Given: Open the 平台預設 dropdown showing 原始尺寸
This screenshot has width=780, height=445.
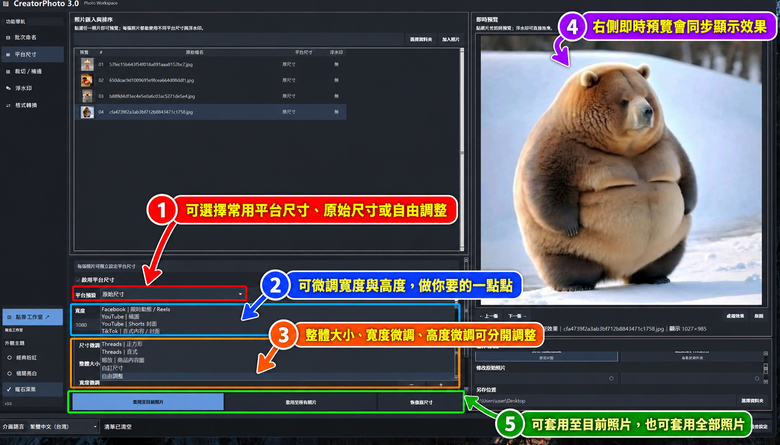Looking at the screenshot, I should coord(173,294).
